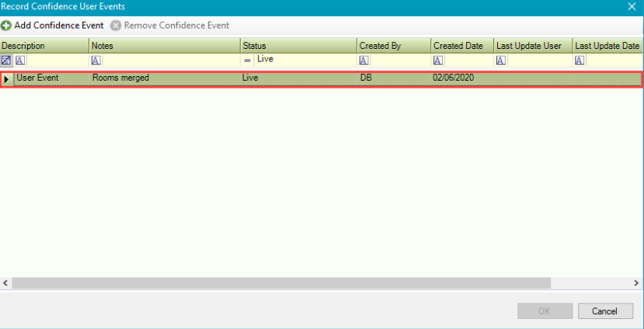Screen dimensions: 644x329
Task: Select the Rooms merged notes cell
Action: [x=164, y=78]
